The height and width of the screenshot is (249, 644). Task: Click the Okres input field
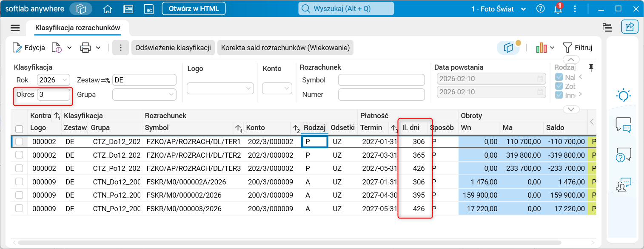(x=54, y=94)
